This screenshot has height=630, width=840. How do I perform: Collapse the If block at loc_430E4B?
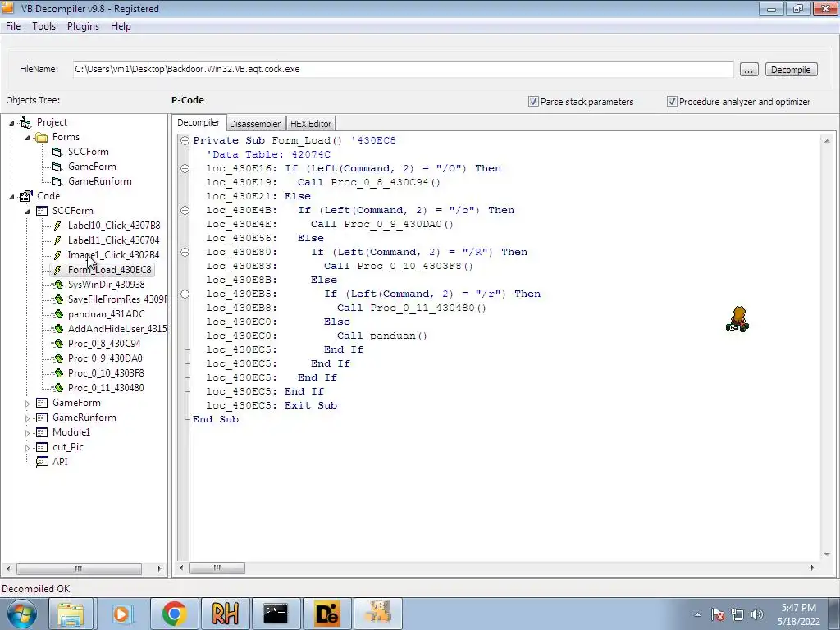pos(185,210)
